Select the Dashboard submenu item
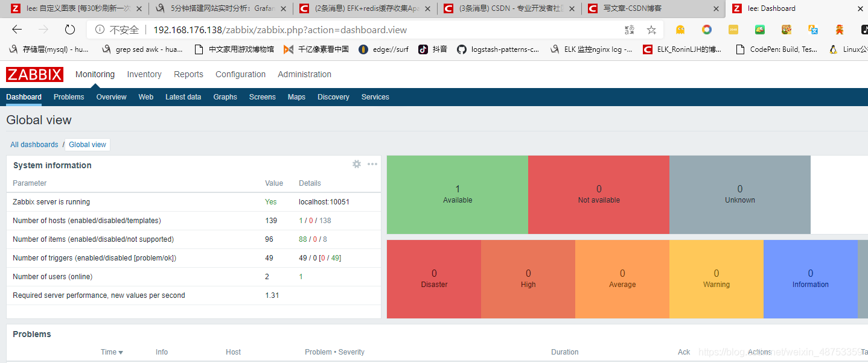Viewport: 868px width, 363px height. click(x=24, y=97)
